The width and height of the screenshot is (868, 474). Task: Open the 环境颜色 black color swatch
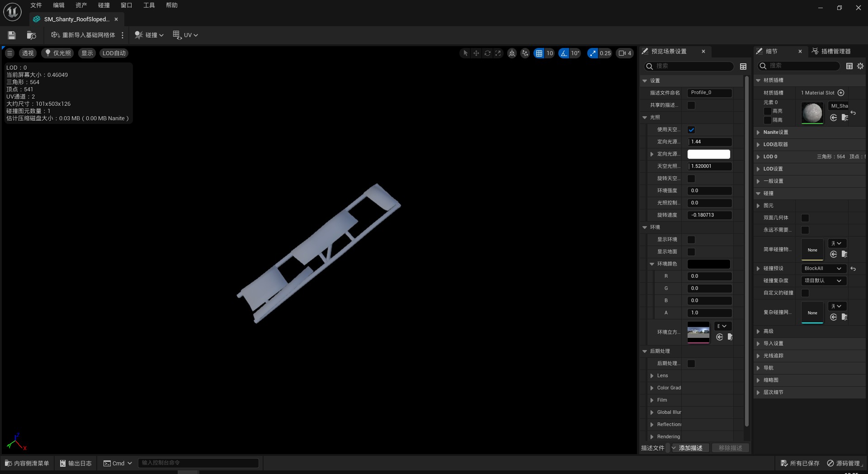click(708, 264)
